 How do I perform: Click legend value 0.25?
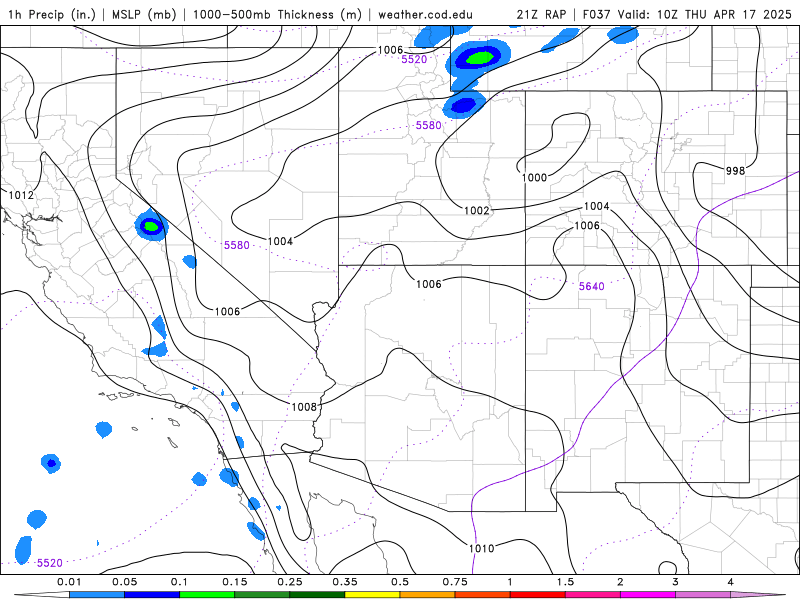tap(290, 582)
